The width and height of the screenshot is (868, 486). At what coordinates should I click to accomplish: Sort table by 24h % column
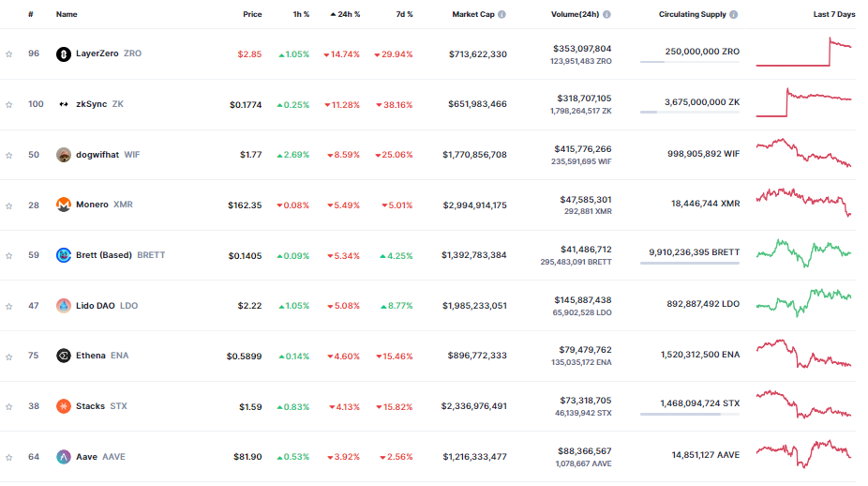(348, 15)
